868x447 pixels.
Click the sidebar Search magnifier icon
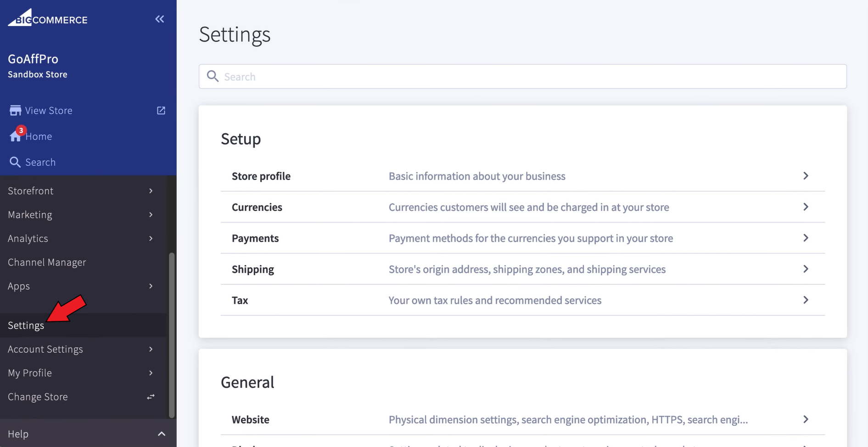[x=15, y=162]
